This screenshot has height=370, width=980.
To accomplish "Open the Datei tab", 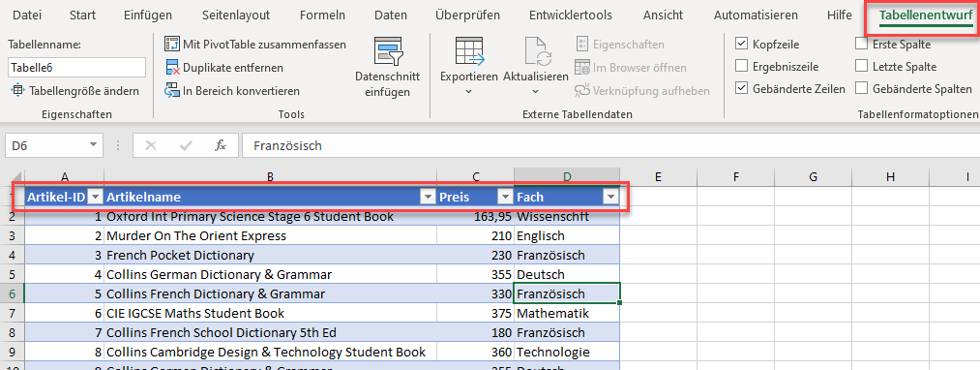I will (x=27, y=15).
